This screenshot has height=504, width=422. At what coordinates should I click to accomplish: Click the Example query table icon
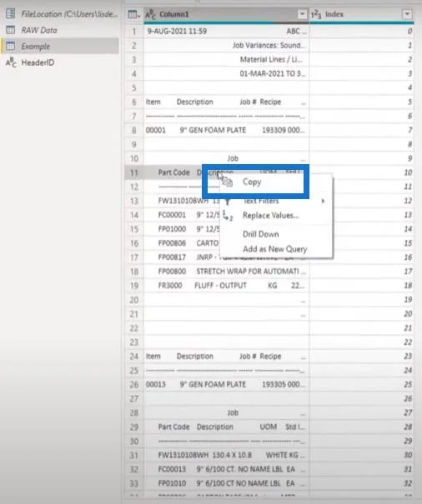11,46
